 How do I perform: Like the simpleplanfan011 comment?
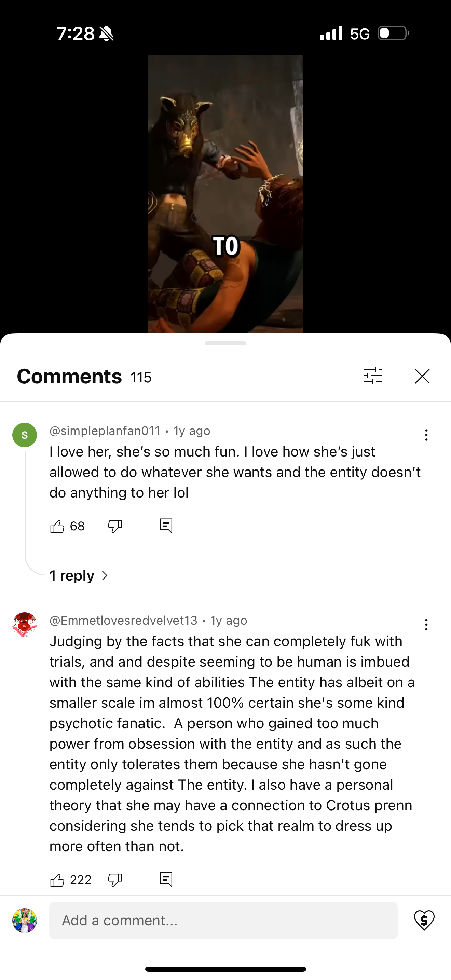[57, 527]
